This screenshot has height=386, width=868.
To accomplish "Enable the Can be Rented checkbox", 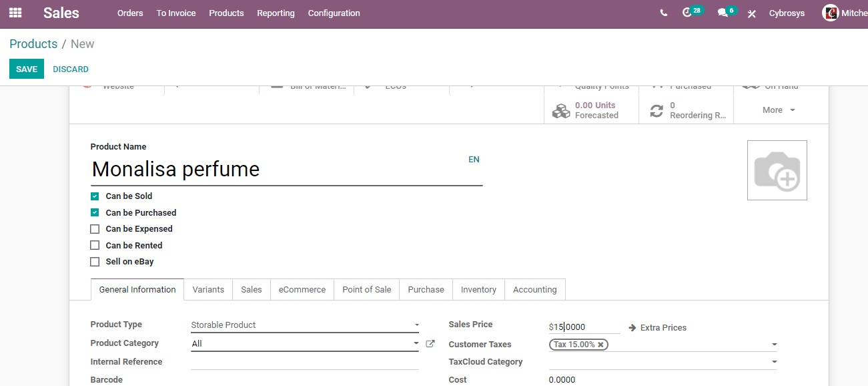I will [x=95, y=245].
